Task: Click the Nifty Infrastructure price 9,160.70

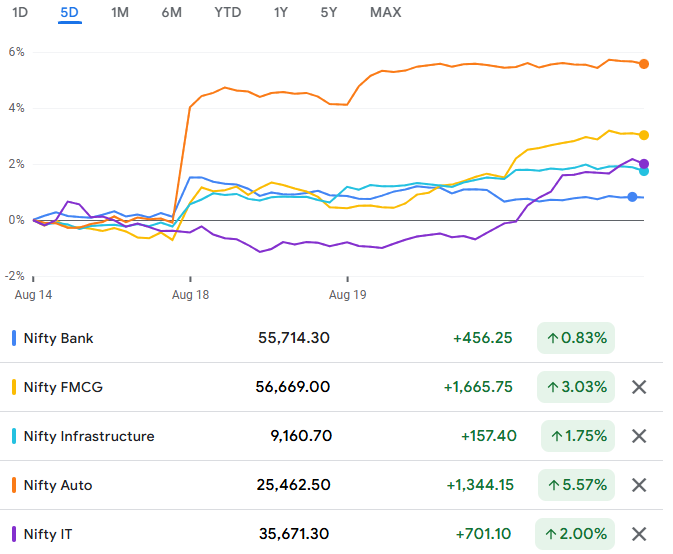Action: pyautogui.click(x=301, y=436)
